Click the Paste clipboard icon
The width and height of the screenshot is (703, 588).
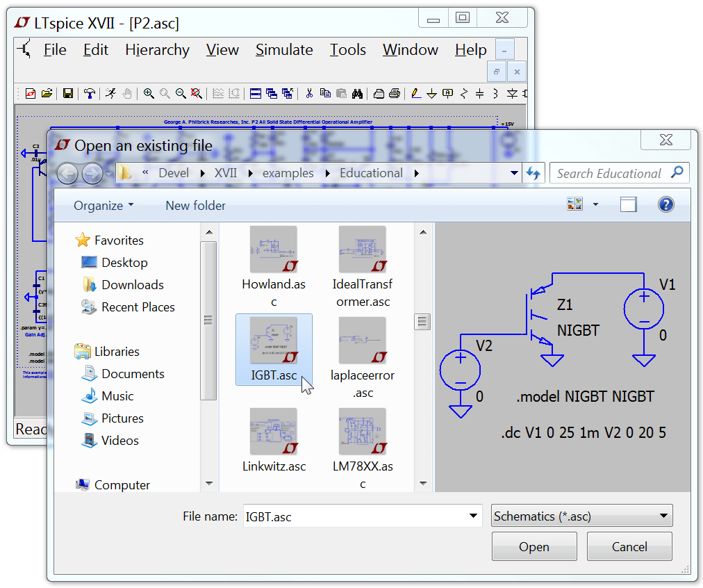pos(341,93)
